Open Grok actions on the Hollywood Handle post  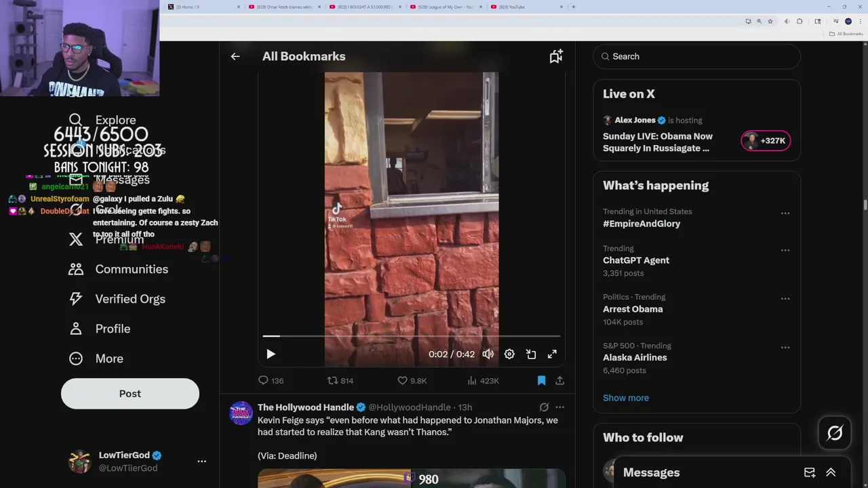pos(544,407)
